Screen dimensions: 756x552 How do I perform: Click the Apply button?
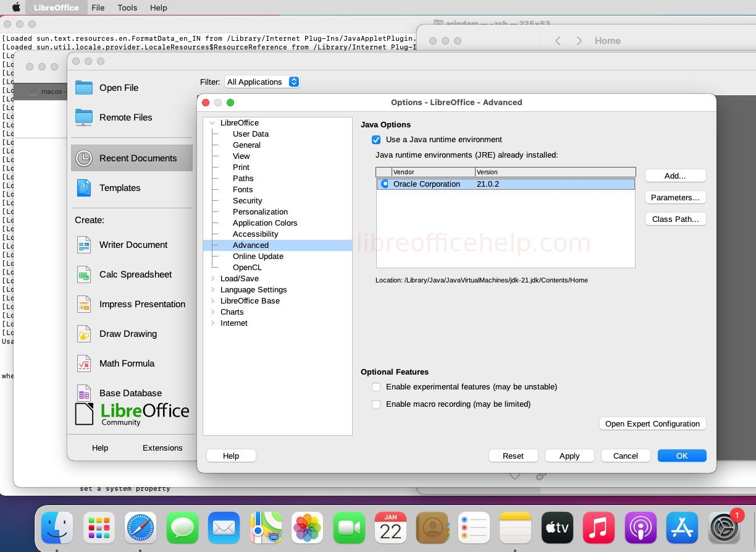tap(569, 456)
